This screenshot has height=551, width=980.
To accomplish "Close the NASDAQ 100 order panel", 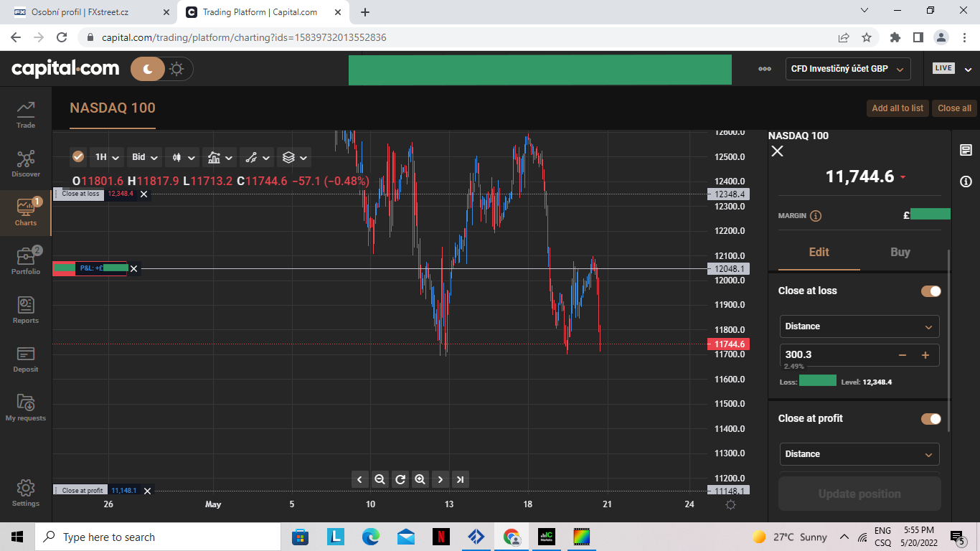I will pos(777,151).
